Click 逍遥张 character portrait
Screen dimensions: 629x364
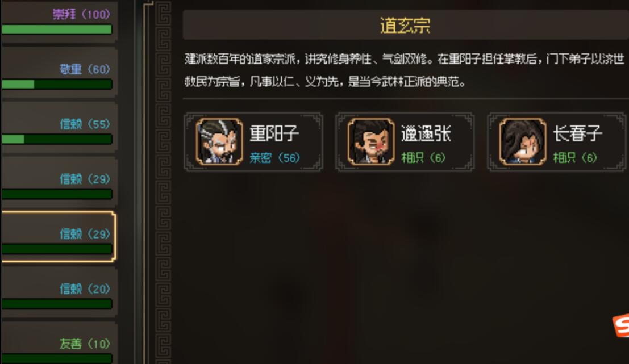click(370, 141)
